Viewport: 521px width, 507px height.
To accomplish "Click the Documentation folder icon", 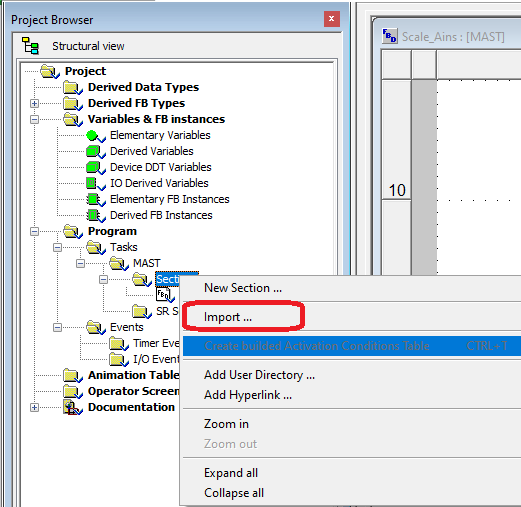I will tap(73, 407).
